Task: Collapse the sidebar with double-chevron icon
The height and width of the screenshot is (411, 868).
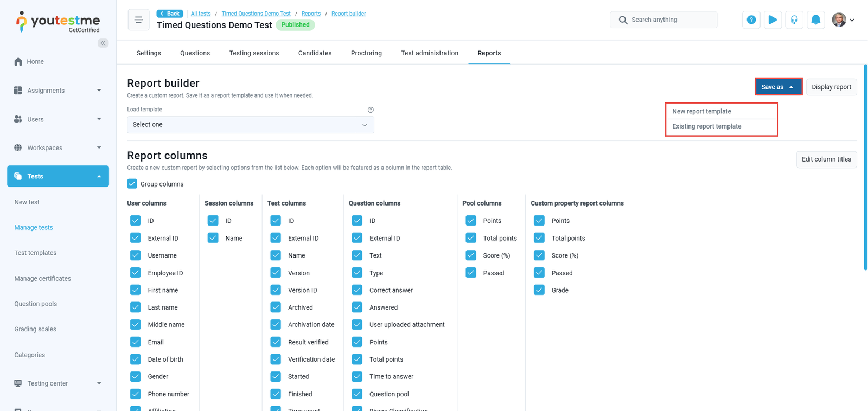Action: (103, 43)
